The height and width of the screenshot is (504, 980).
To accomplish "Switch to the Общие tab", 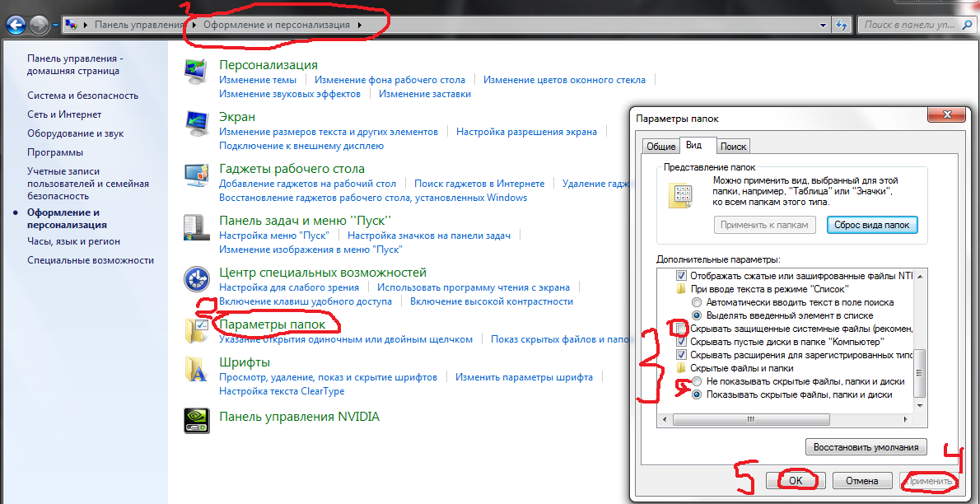I will 660,147.
